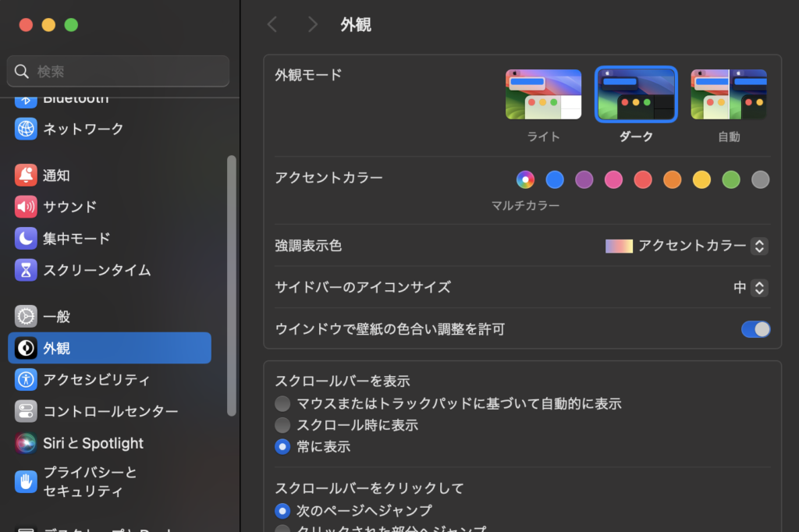Open 通知 settings

109,176
